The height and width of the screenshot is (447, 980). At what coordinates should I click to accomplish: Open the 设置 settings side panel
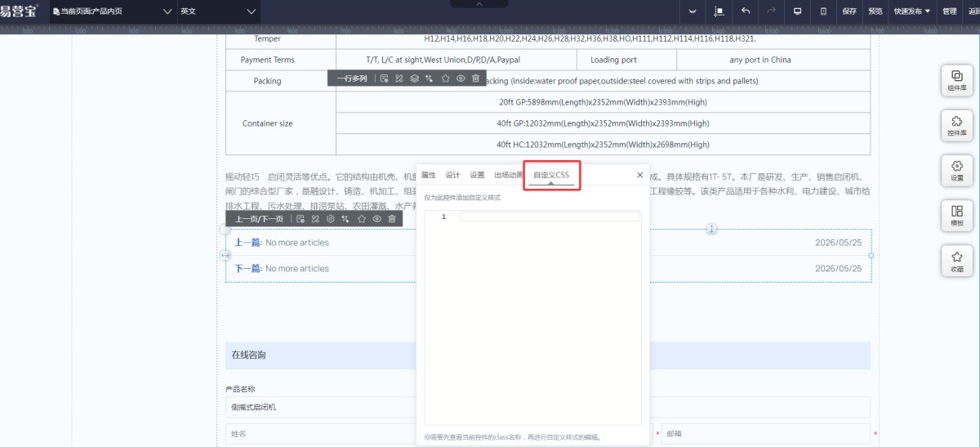[957, 170]
